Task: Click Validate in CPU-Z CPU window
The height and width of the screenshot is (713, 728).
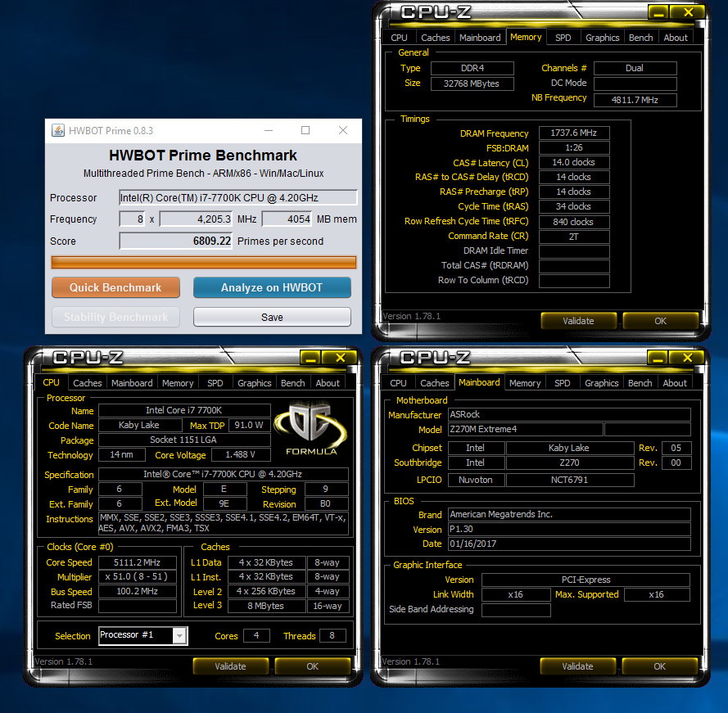Action: pos(230,666)
